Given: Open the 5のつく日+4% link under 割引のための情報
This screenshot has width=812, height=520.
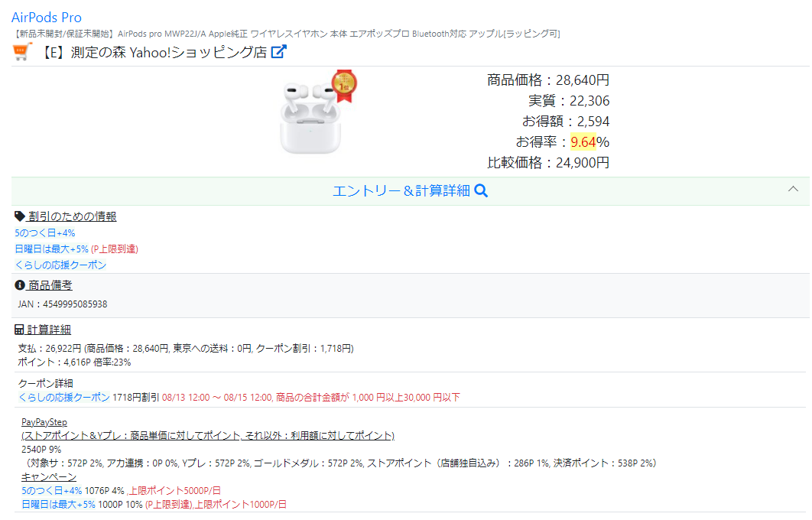Looking at the screenshot, I should 45,233.
